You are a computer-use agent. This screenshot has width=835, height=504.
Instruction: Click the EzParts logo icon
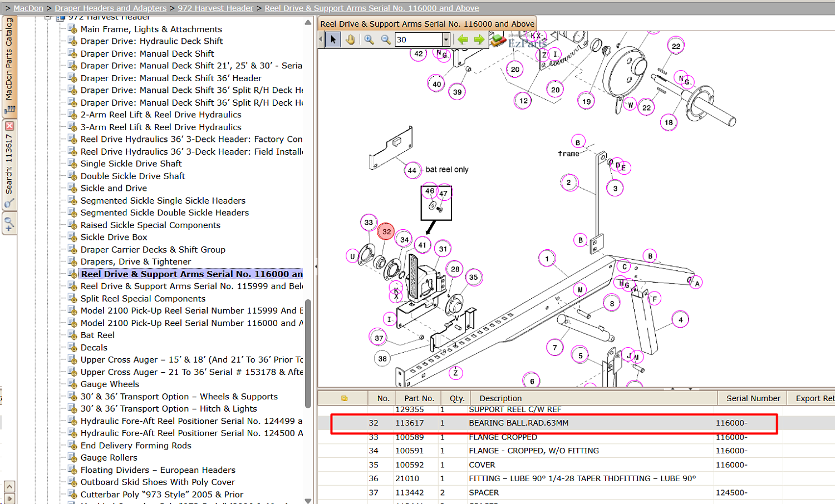coord(498,40)
